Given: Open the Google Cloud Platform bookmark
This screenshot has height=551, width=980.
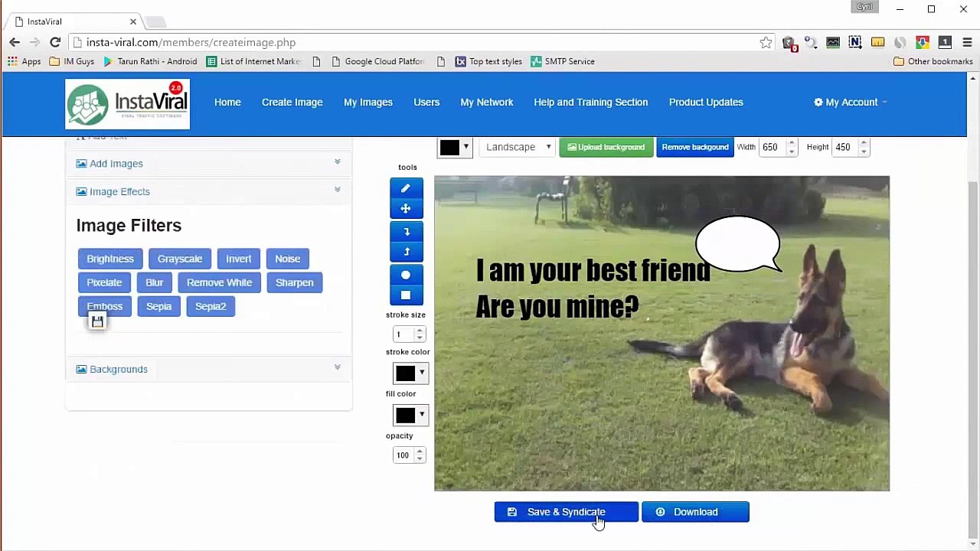Looking at the screenshot, I should tap(378, 61).
